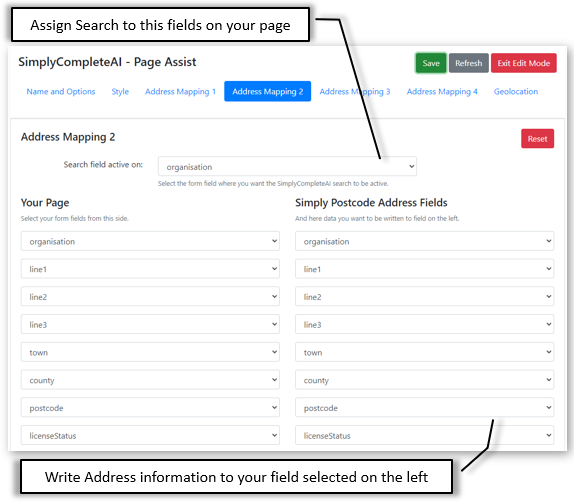Open the 'Search field active on' dropdown
The width and height of the screenshot is (574, 502).
[x=287, y=167]
